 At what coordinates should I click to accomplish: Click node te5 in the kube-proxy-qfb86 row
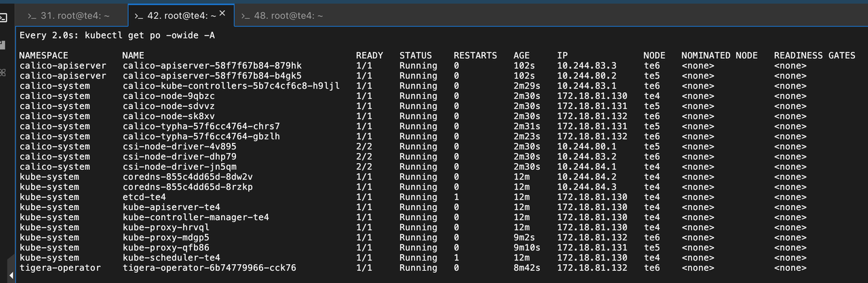[652, 248]
